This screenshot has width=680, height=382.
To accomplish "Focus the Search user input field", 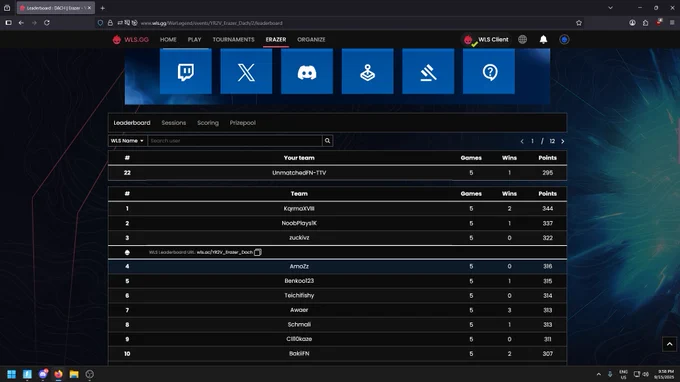I will [235, 140].
